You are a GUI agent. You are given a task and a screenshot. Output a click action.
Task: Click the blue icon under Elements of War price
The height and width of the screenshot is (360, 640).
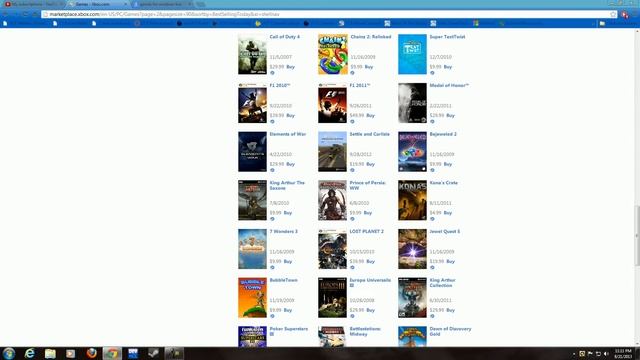point(272,170)
